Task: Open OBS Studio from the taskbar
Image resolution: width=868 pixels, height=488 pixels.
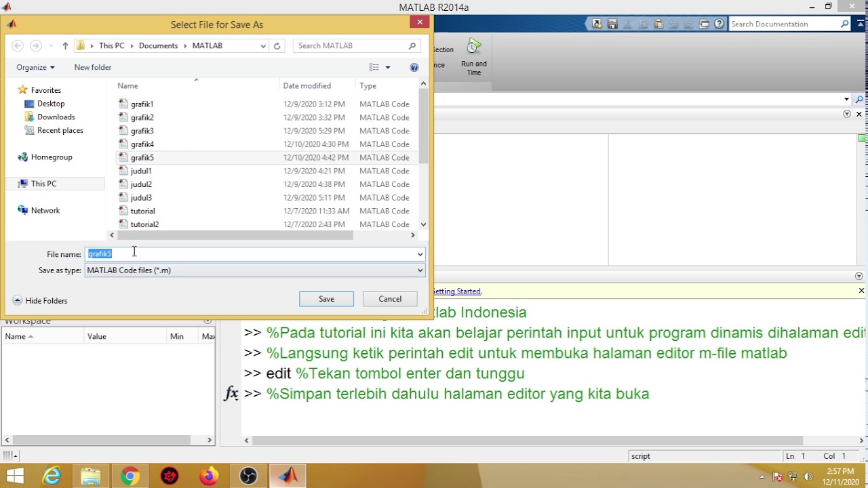Action: coord(248,476)
